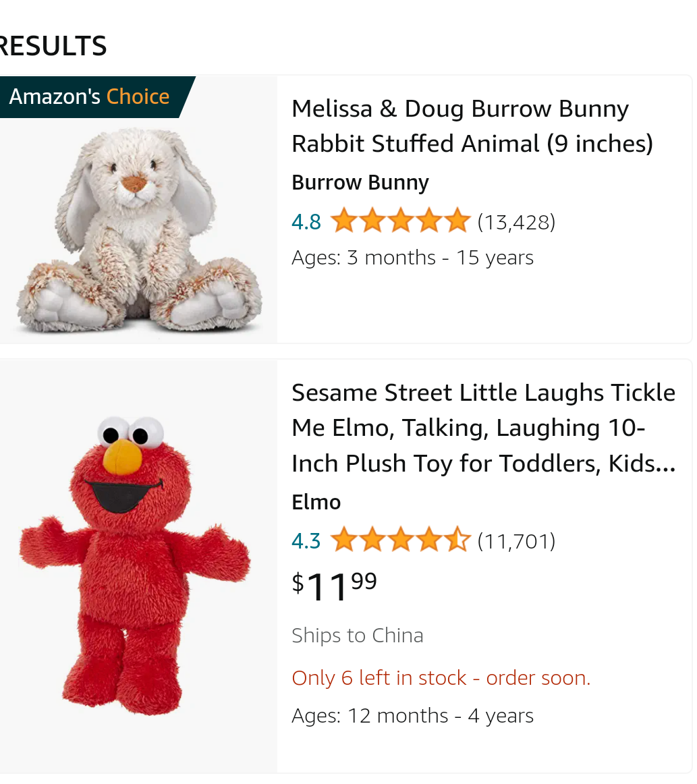Expand the 4.3 rating breakdown popover
This screenshot has width=697, height=784.
(306, 540)
